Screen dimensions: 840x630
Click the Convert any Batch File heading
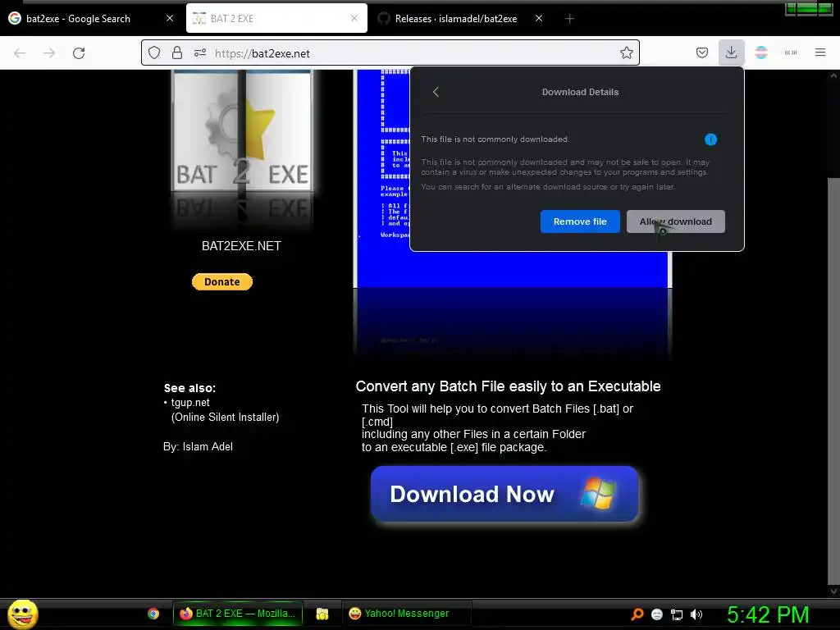(x=508, y=386)
